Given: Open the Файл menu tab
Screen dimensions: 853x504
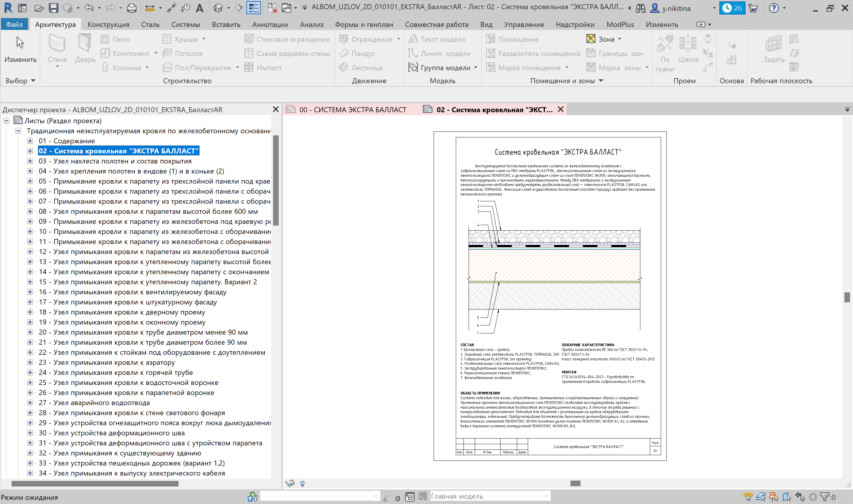Looking at the screenshot, I should click(x=14, y=25).
